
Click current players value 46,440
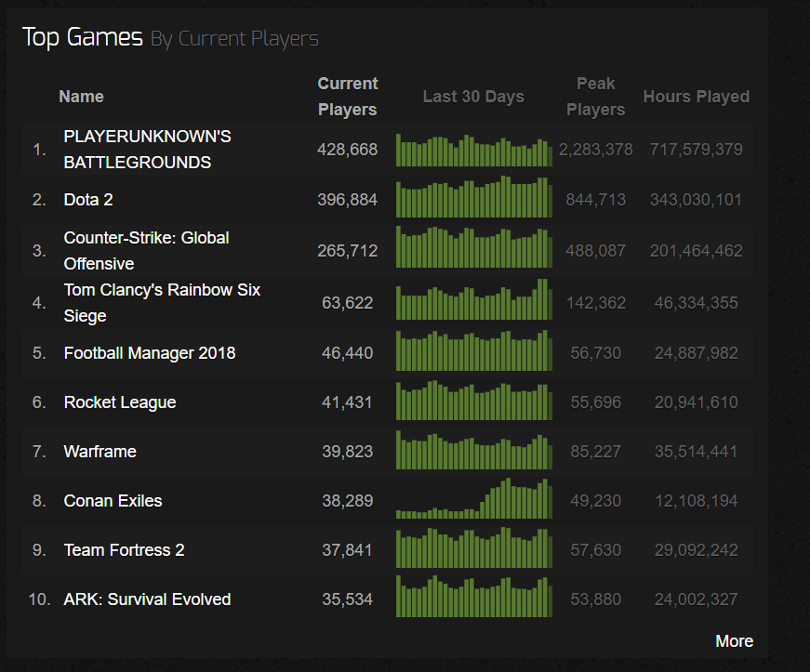[348, 353]
